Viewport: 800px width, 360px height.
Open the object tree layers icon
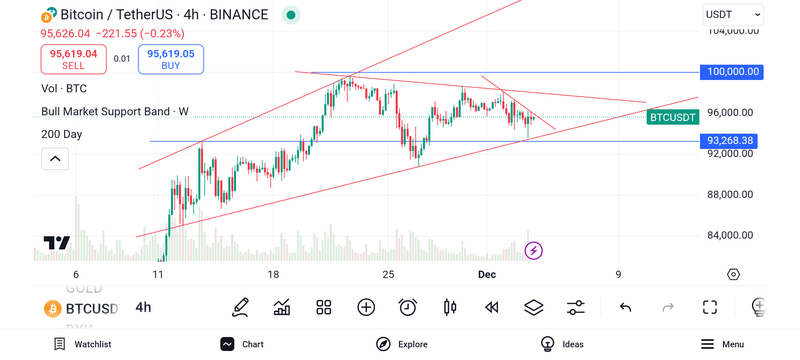tap(534, 307)
